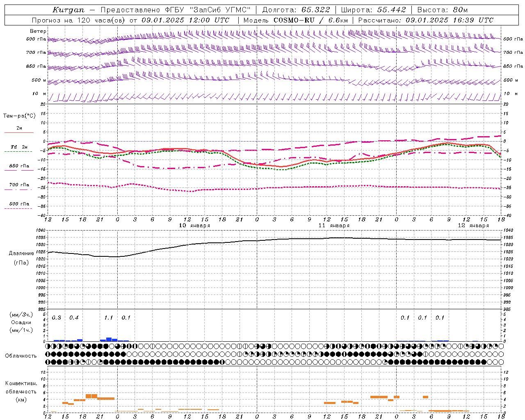This screenshot has height=420, width=525.
Task: Click the tallest blue precipitation bar near 21h
Action: [109, 339]
